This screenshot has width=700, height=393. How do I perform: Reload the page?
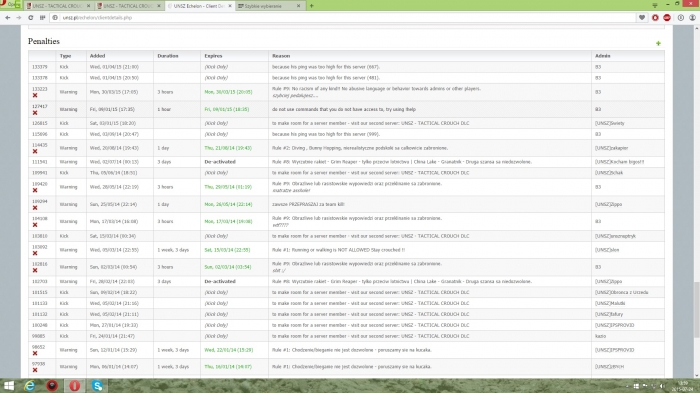30,17
